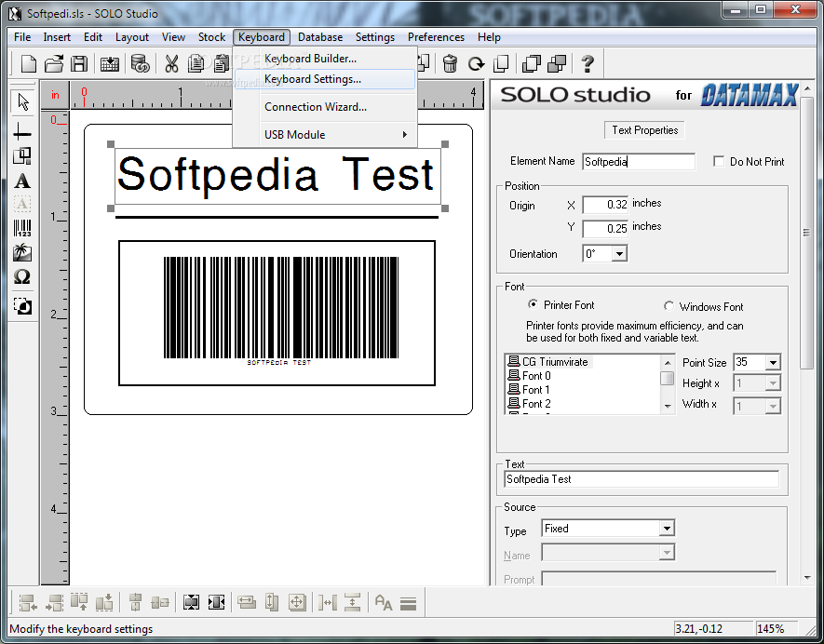Copy selection with the copy icon
This screenshot has width=824, height=644.
(x=196, y=64)
